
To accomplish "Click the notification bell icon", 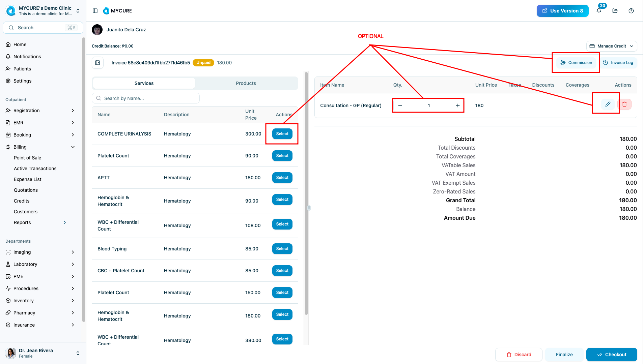I will coord(599,11).
